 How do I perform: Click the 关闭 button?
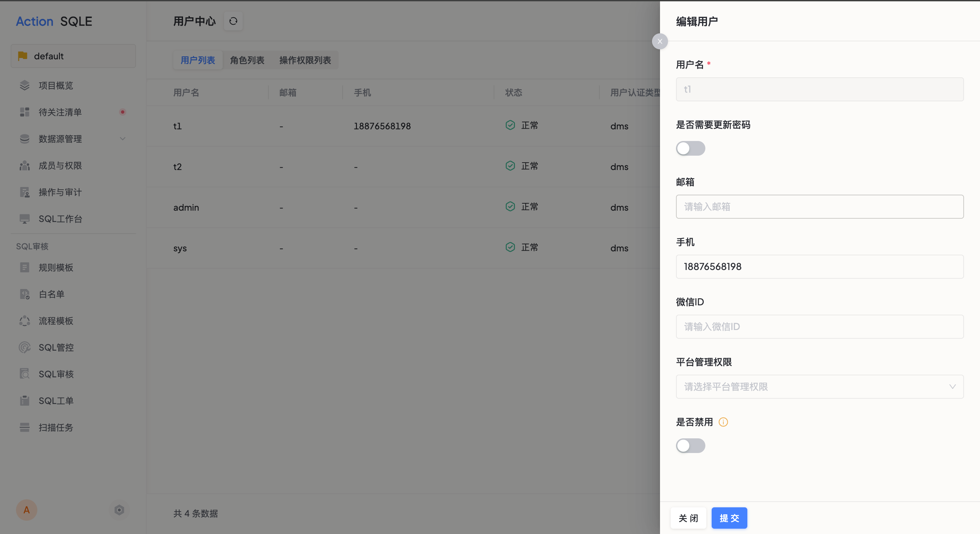(x=689, y=518)
